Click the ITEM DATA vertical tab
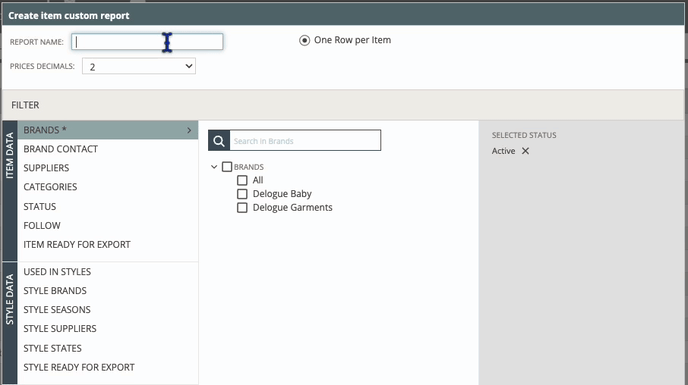This screenshot has height=385, width=688. click(x=10, y=191)
